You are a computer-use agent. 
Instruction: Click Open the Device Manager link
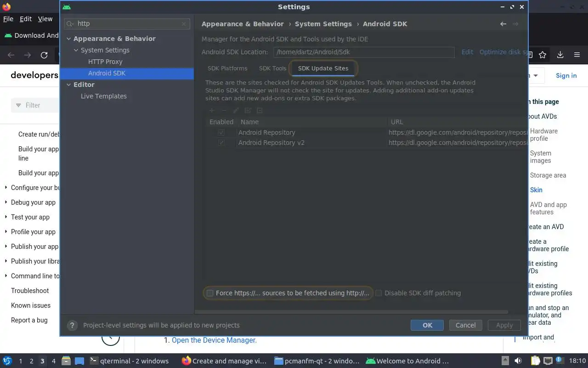214,340
